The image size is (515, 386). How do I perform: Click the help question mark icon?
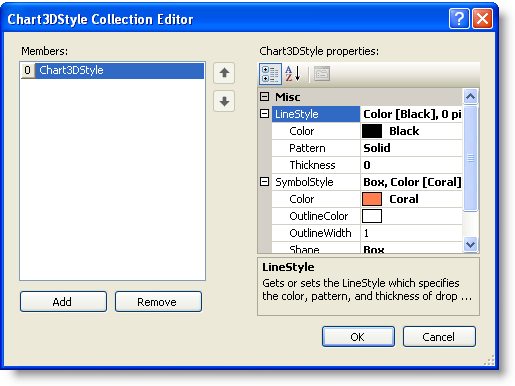pyautogui.click(x=459, y=19)
